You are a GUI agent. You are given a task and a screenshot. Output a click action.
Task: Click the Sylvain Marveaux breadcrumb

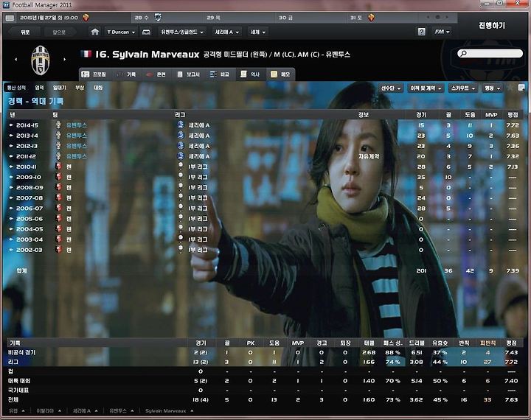pos(166,410)
